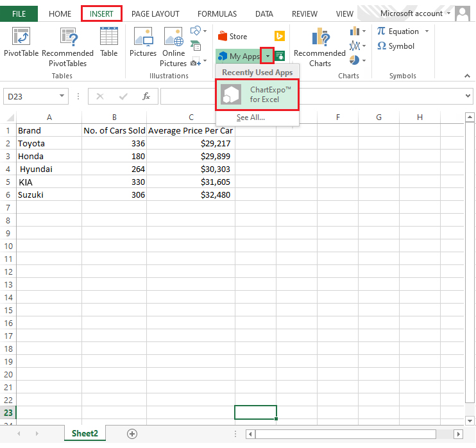
Task: Expand the Screenshot dropdown arrow
Action: [x=205, y=61]
